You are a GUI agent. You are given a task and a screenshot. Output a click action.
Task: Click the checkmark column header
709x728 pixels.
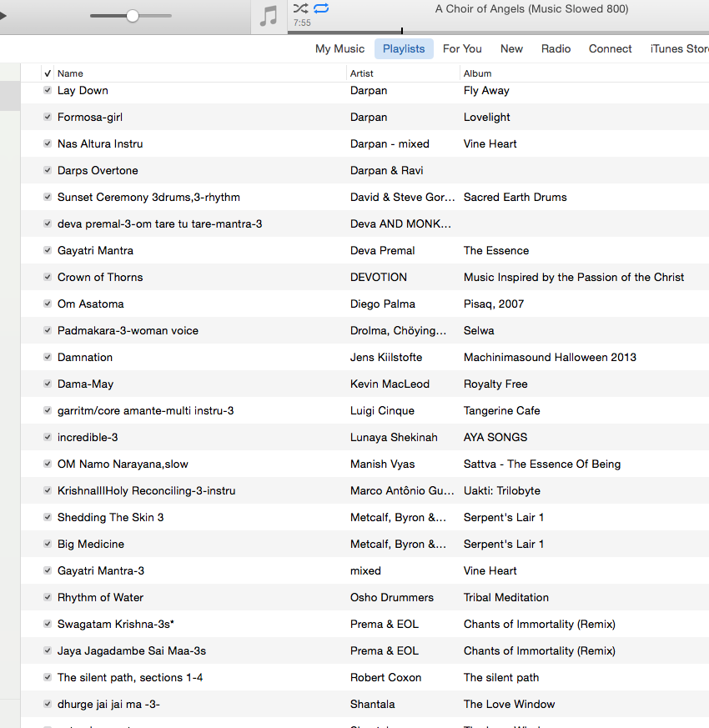[x=48, y=73]
